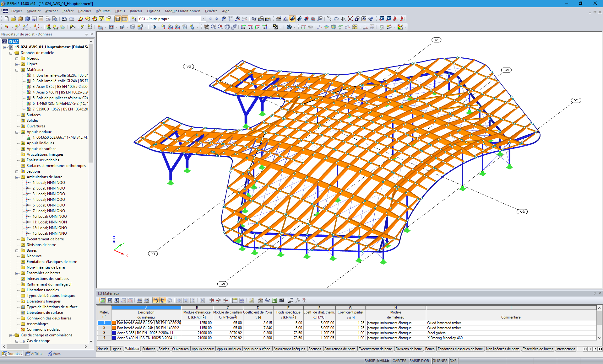
Task: Click the Undo icon
Action: click(x=64, y=19)
